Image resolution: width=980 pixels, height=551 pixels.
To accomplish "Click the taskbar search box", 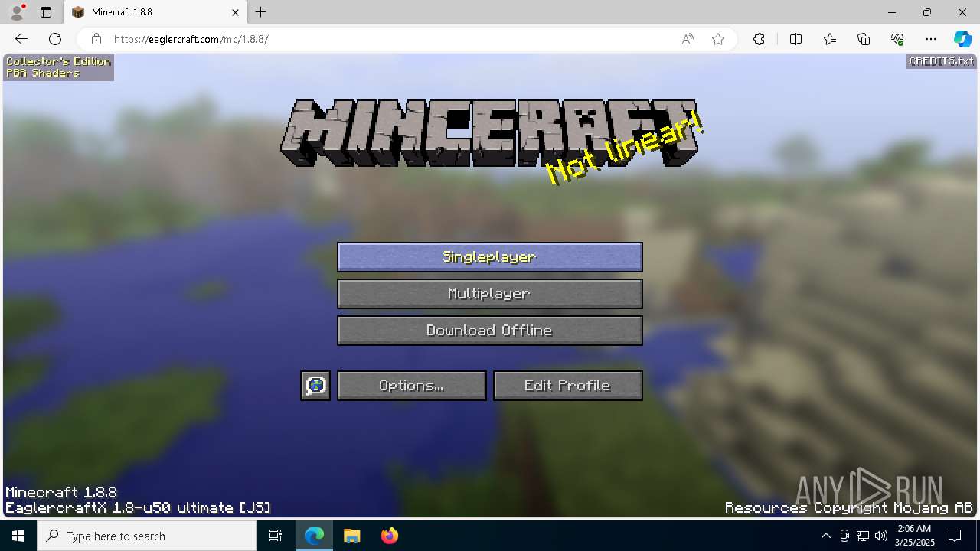I will pyautogui.click(x=147, y=536).
